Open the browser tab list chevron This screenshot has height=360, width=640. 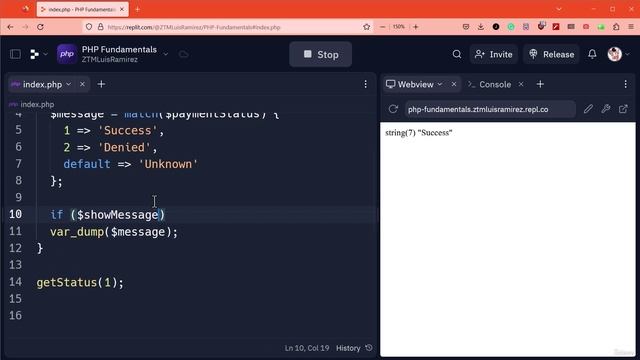[x=559, y=9]
